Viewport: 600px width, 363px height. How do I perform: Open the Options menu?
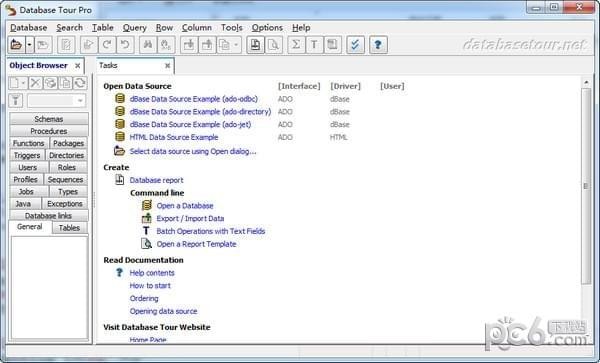(267, 28)
